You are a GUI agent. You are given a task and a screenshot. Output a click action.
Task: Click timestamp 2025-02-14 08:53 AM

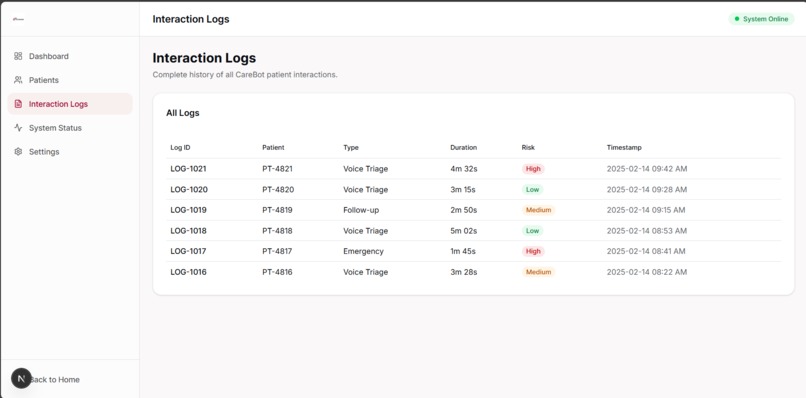[647, 231]
